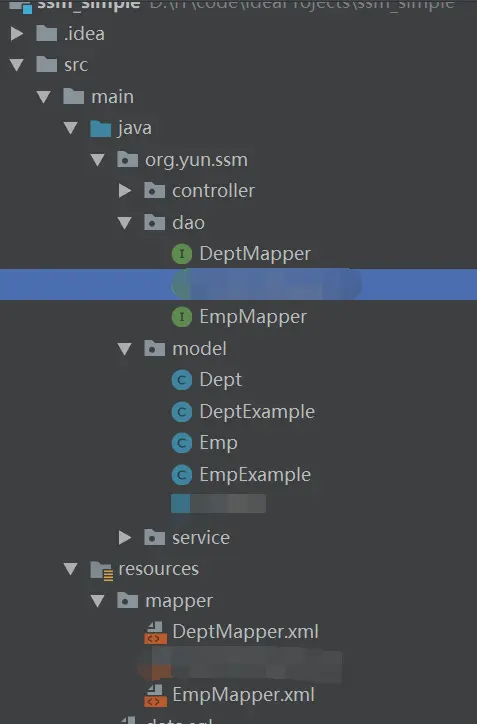The height and width of the screenshot is (724, 477).
Task: Click the dao package icon
Action: click(x=154, y=222)
